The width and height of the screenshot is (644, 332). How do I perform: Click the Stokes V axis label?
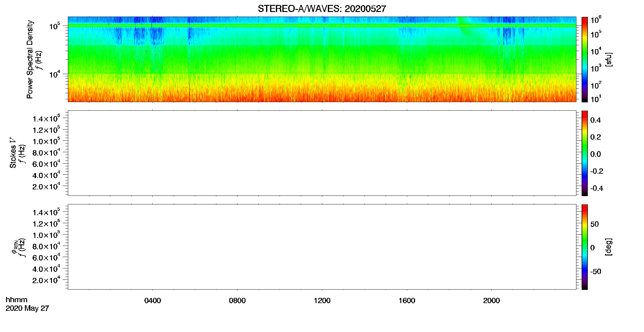[x=13, y=153]
